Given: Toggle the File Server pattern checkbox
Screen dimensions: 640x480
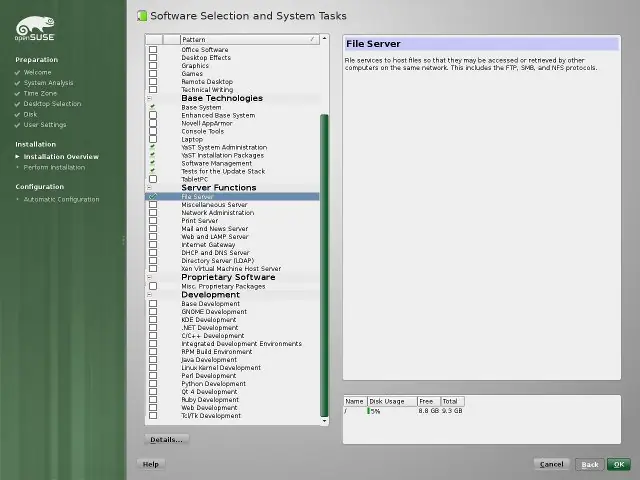Looking at the screenshot, I should [153, 196].
